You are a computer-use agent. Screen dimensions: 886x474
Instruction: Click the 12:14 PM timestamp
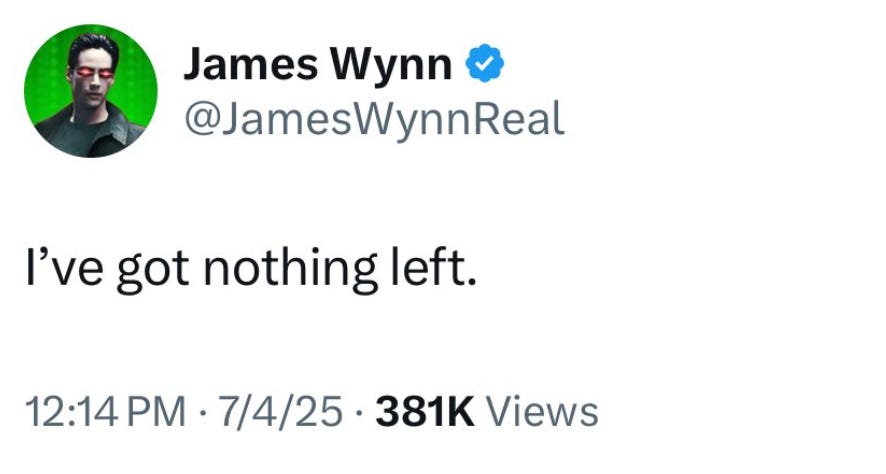tap(106, 411)
